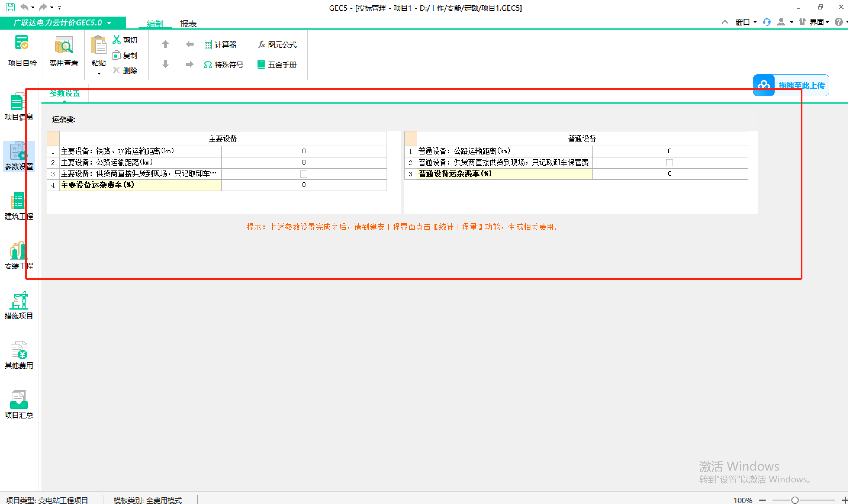
Task: Click 复制 copy button
Action: tap(125, 55)
